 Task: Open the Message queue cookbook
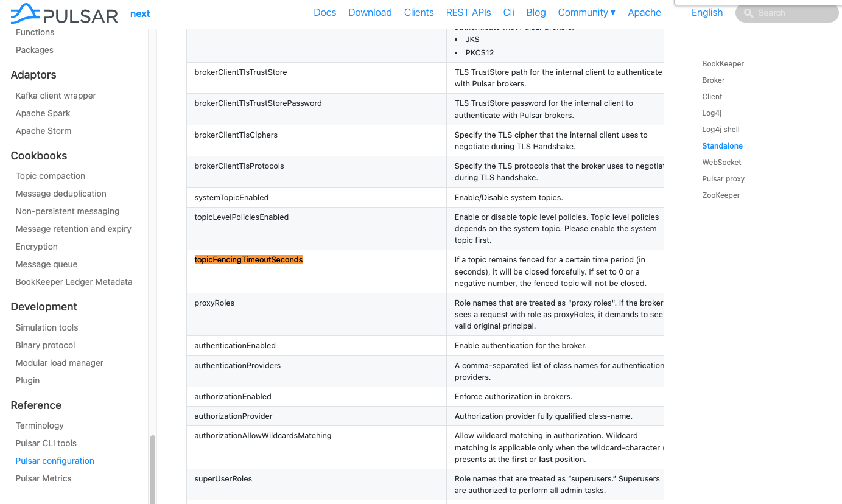[x=46, y=264]
